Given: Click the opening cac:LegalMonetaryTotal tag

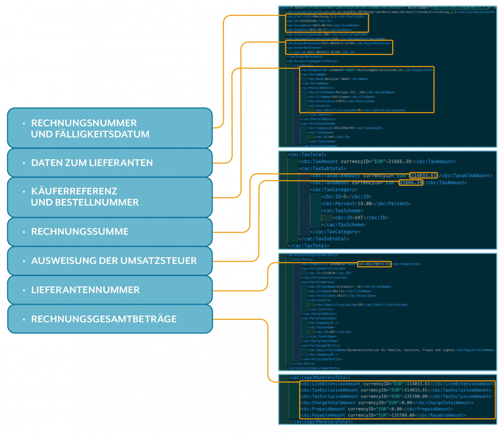Looking at the screenshot, I should (320, 377).
